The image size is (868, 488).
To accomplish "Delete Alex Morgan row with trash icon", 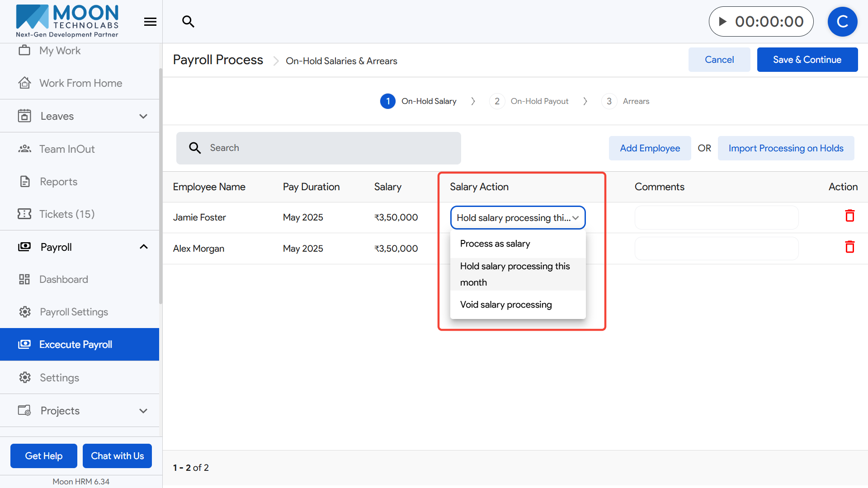I will tap(849, 247).
